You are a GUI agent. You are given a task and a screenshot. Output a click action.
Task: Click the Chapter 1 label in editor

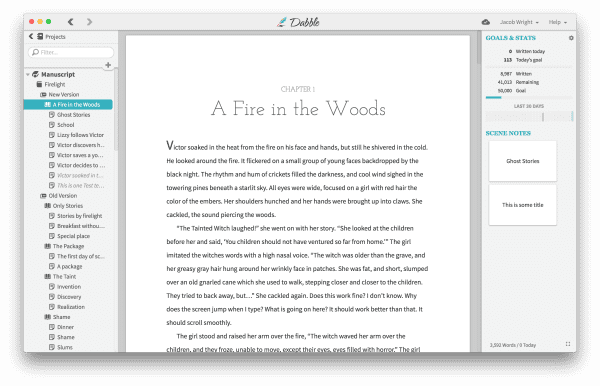(x=298, y=89)
